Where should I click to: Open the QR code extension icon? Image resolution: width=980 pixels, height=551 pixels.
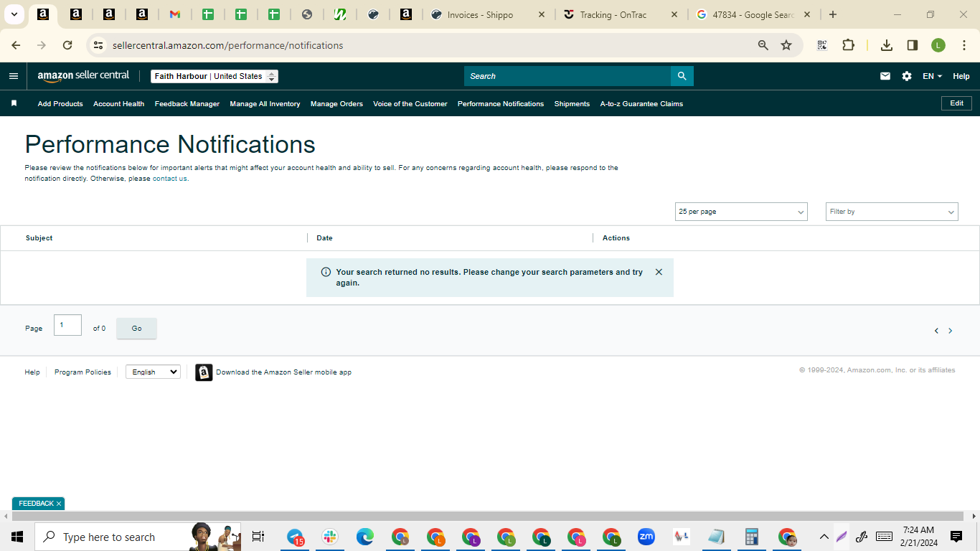coord(822,45)
